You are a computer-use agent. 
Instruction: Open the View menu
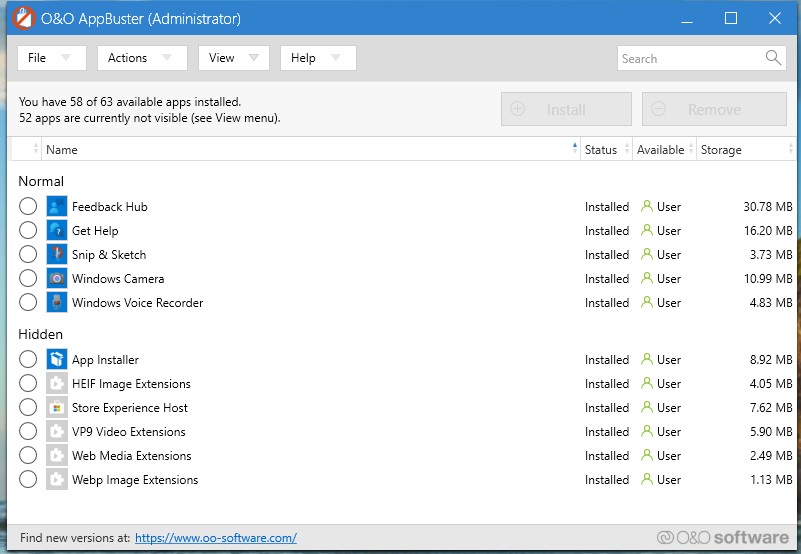click(233, 58)
